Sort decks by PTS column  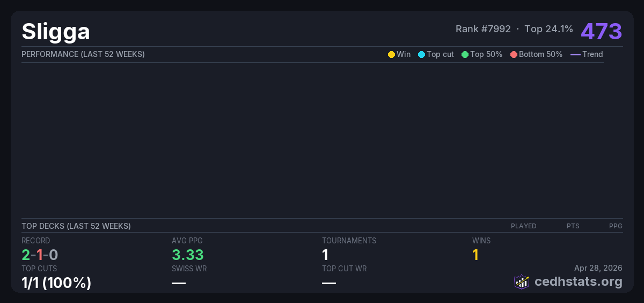pyautogui.click(x=573, y=226)
